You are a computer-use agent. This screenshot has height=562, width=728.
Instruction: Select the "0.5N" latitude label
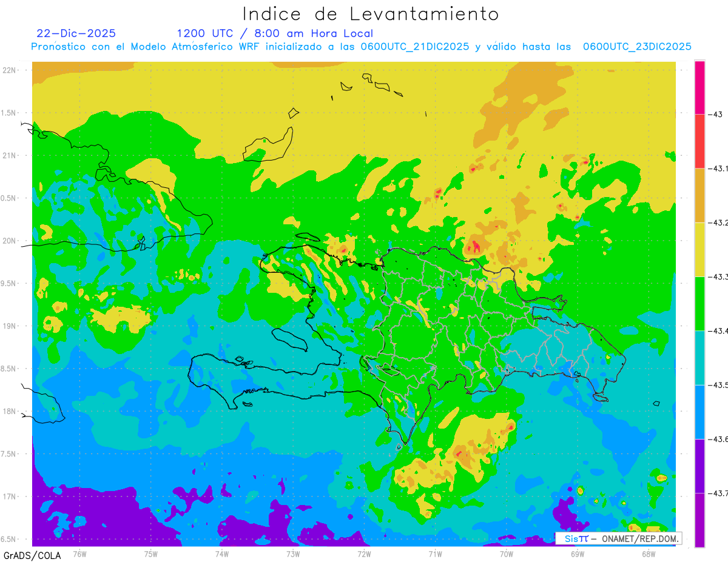9,198
